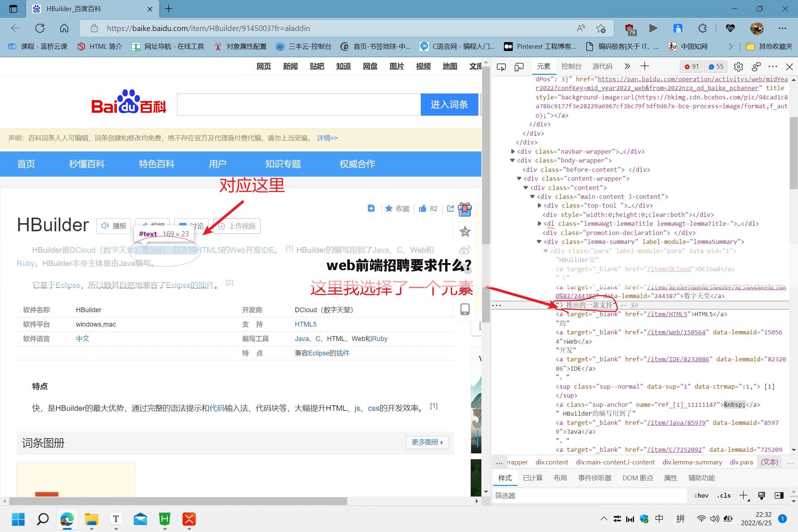Click the Baidu Baike search input box

pos(299,105)
